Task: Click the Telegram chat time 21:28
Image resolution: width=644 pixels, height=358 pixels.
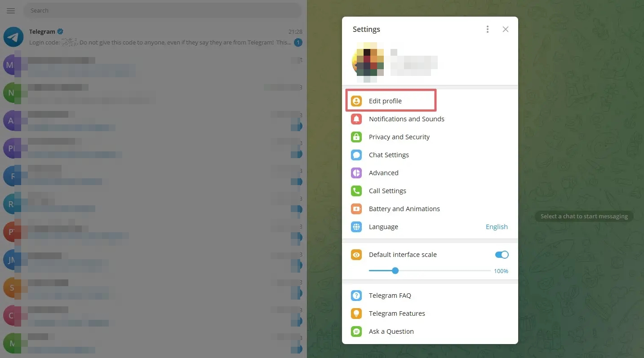Action: coord(295,32)
